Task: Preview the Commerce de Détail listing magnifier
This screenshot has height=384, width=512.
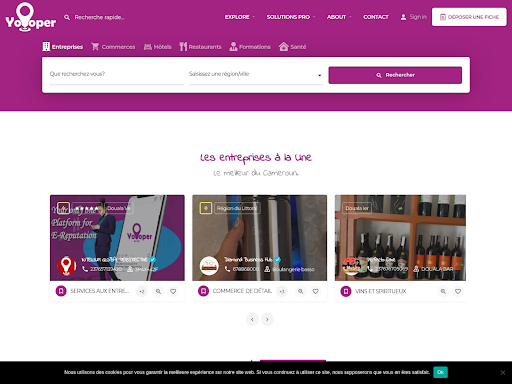Action: pyautogui.click(x=301, y=291)
